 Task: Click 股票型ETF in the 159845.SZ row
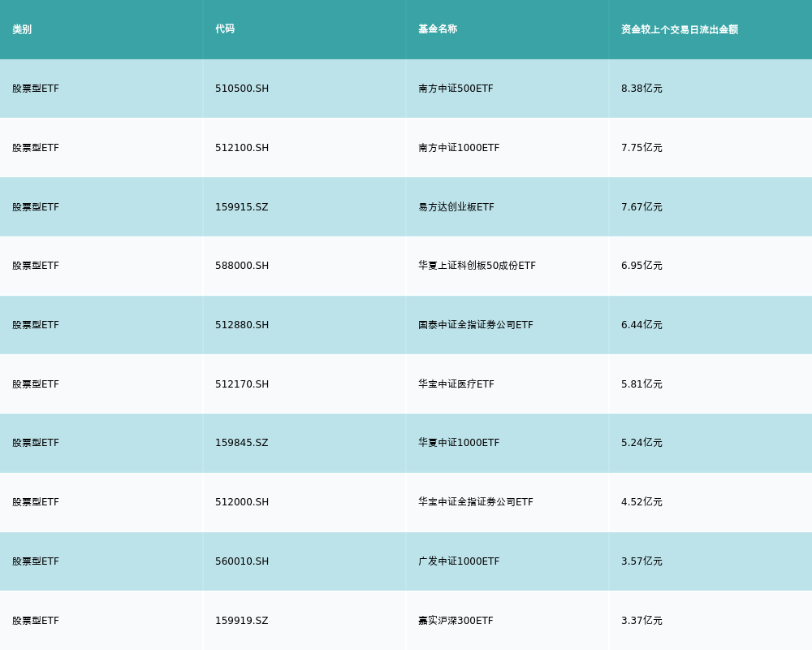[x=36, y=443]
